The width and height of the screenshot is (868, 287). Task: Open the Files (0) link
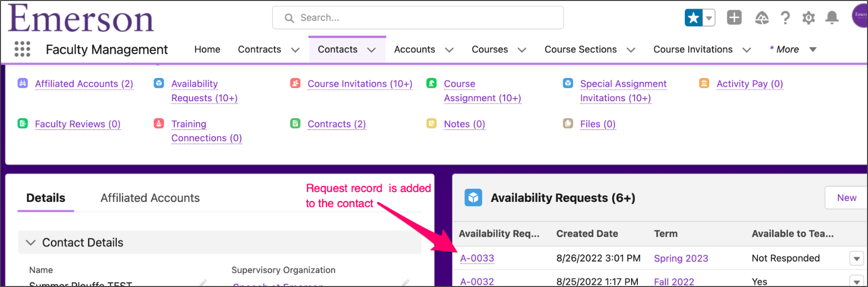tap(598, 124)
